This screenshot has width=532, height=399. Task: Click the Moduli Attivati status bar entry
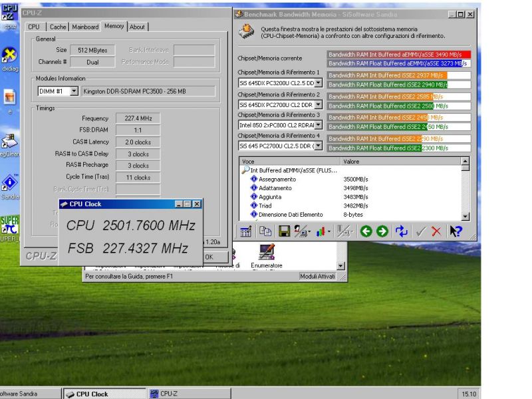[318, 277]
